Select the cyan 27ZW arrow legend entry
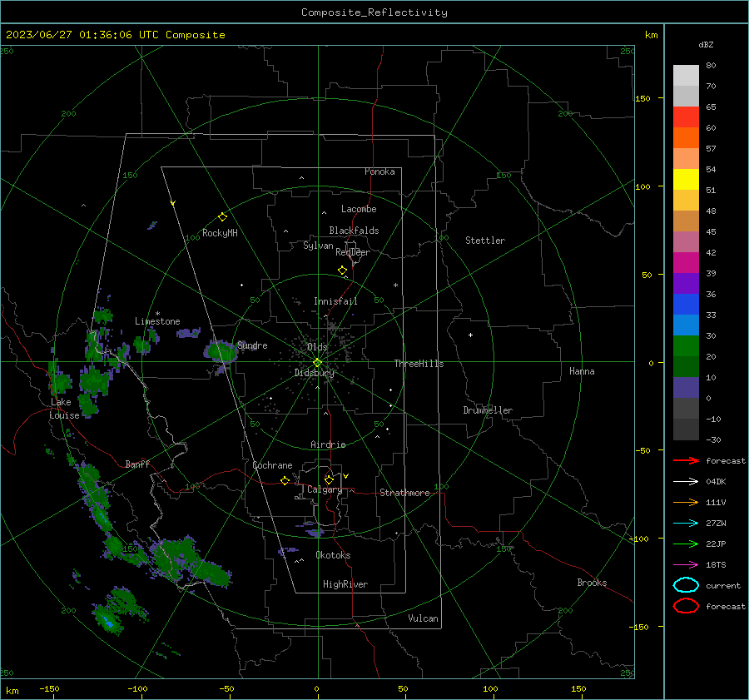Image resolution: width=749 pixels, height=700 pixels. [x=686, y=524]
